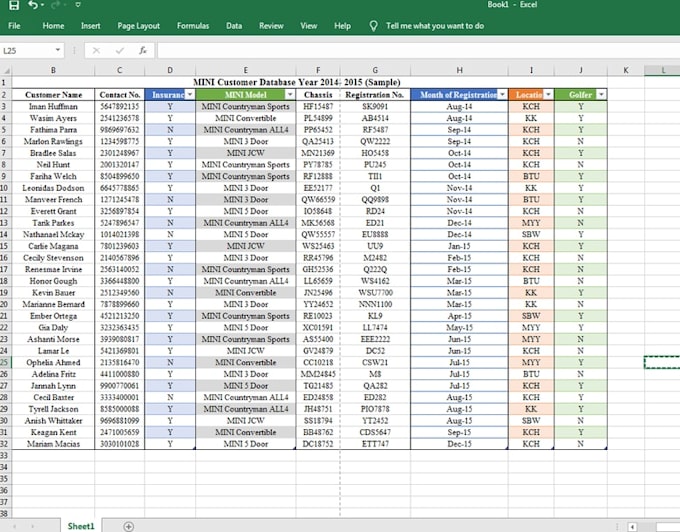Click the SBW location in Nathanael Mckay row
The width and height of the screenshot is (680, 532).
click(x=531, y=235)
